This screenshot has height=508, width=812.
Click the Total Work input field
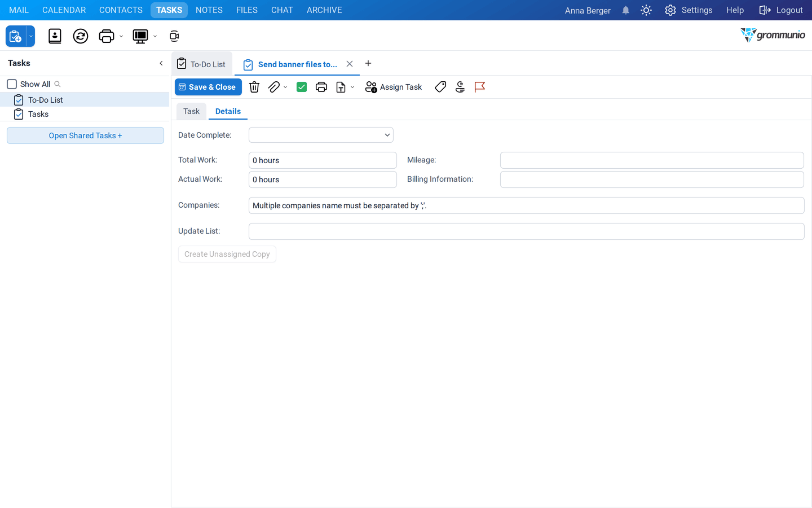pos(323,160)
